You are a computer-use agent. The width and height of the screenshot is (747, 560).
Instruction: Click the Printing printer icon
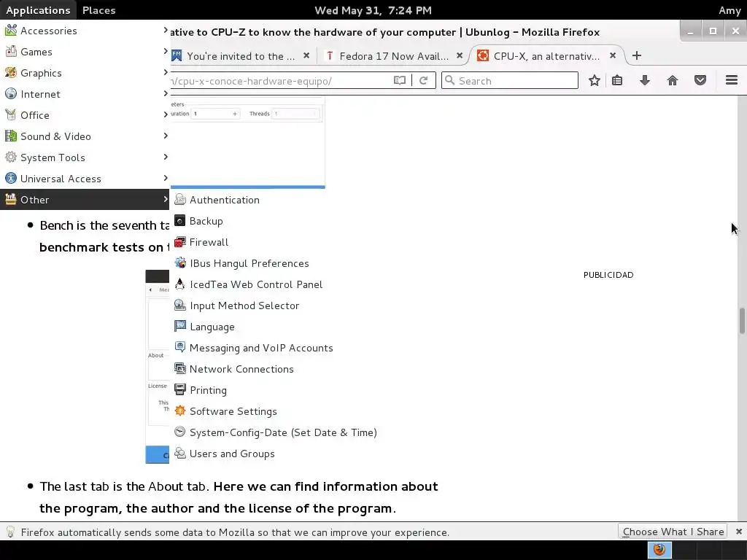click(x=180, y=389)
